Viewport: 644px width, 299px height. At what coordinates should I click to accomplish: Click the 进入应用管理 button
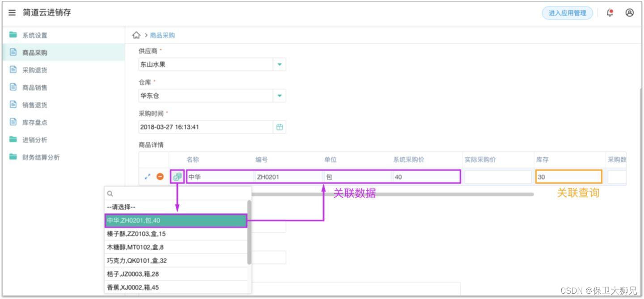point(567,13)
